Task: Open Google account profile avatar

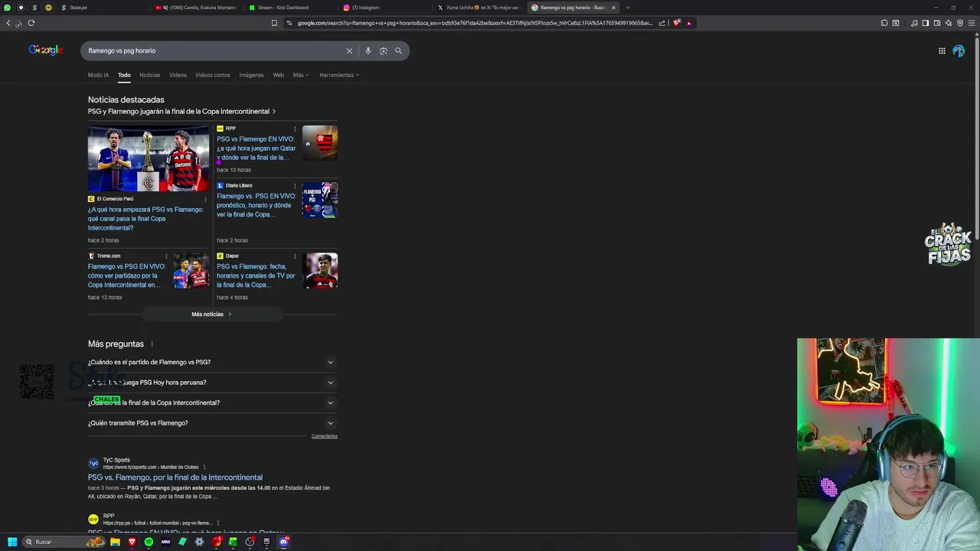Action: (x=959, y=51)
